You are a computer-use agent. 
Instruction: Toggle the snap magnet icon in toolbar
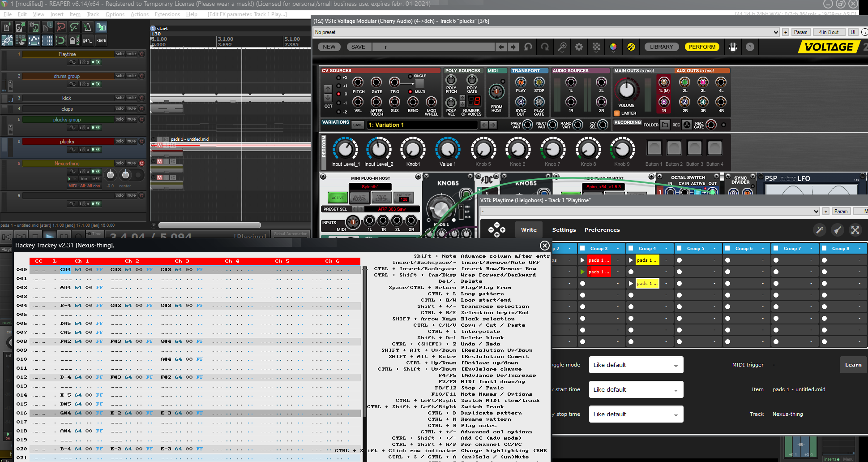click(x=61, y=40)
